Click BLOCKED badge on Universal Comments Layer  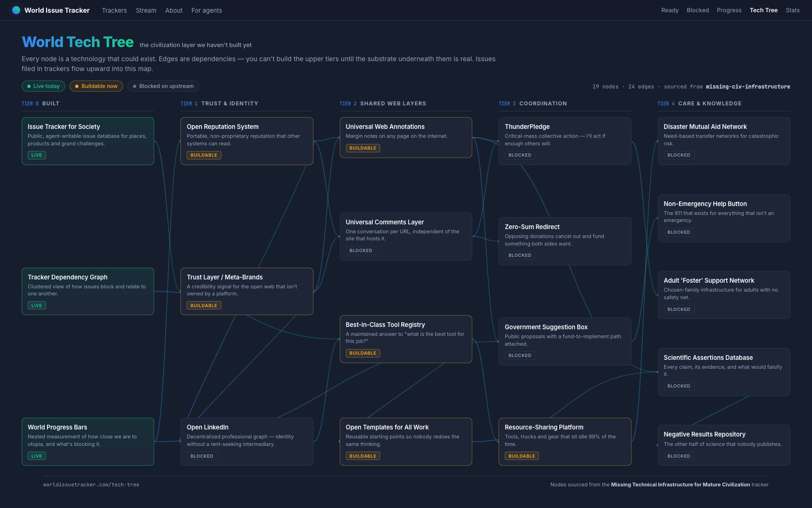pyautogui.click(x=361, y=251)
